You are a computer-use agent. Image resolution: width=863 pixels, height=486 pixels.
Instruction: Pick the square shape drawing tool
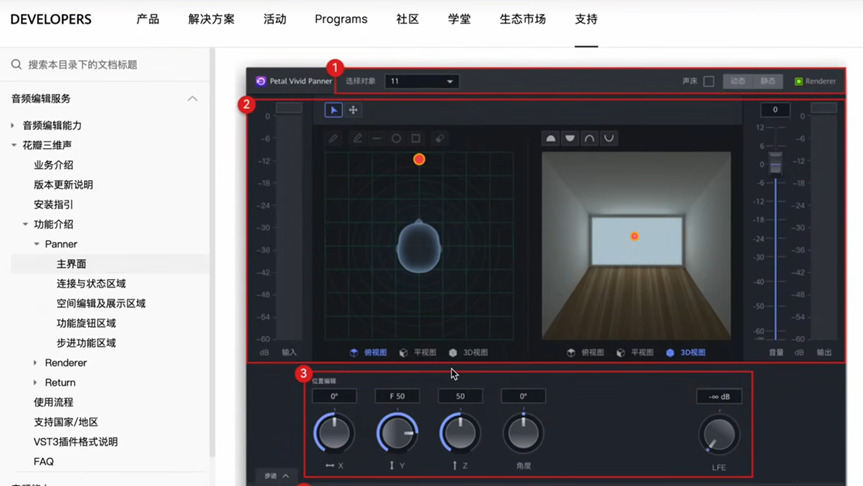point(416,139)
